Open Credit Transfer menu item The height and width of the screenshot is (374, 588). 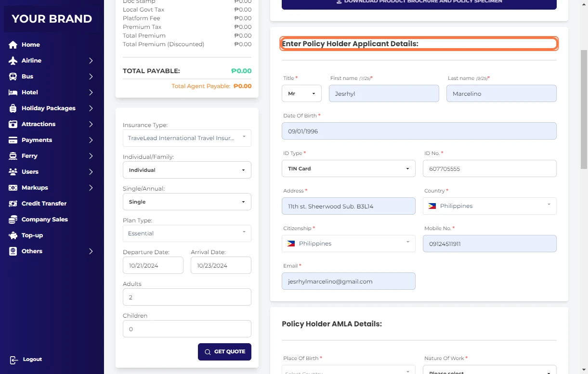(44, 204)
